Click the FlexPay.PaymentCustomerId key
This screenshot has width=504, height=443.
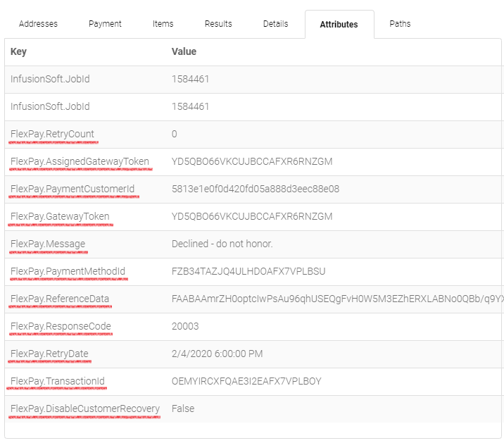(73, 189)
